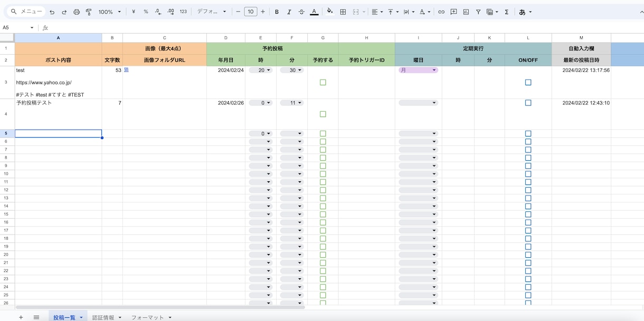This screenshot has height=321, width=644.
Task: Switch to the 認証情報 sheet tab
Action: [103, 317]
